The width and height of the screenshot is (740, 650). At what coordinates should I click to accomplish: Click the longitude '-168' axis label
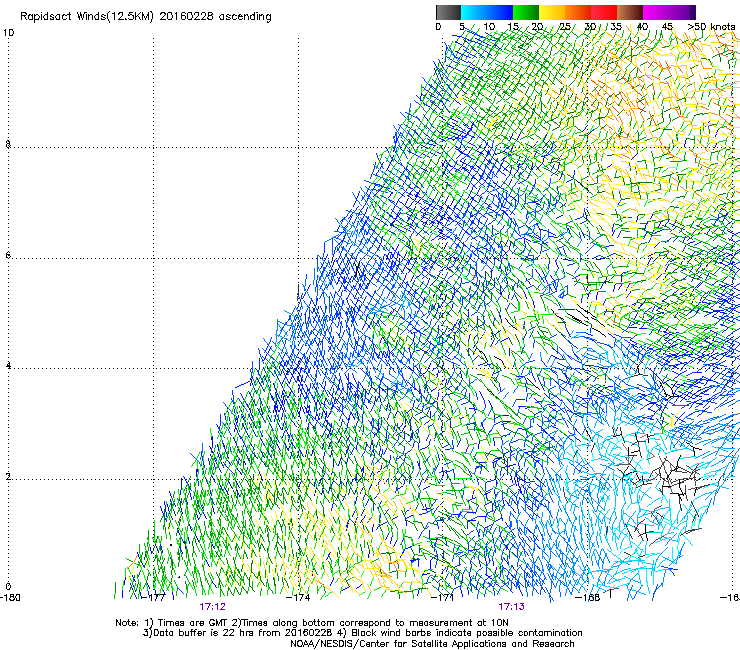point(588,597)
